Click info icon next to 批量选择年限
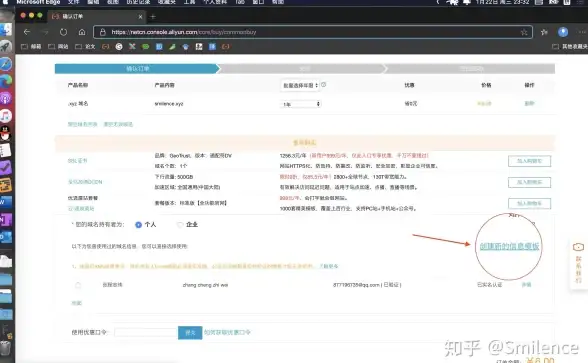 click(324, 85)
